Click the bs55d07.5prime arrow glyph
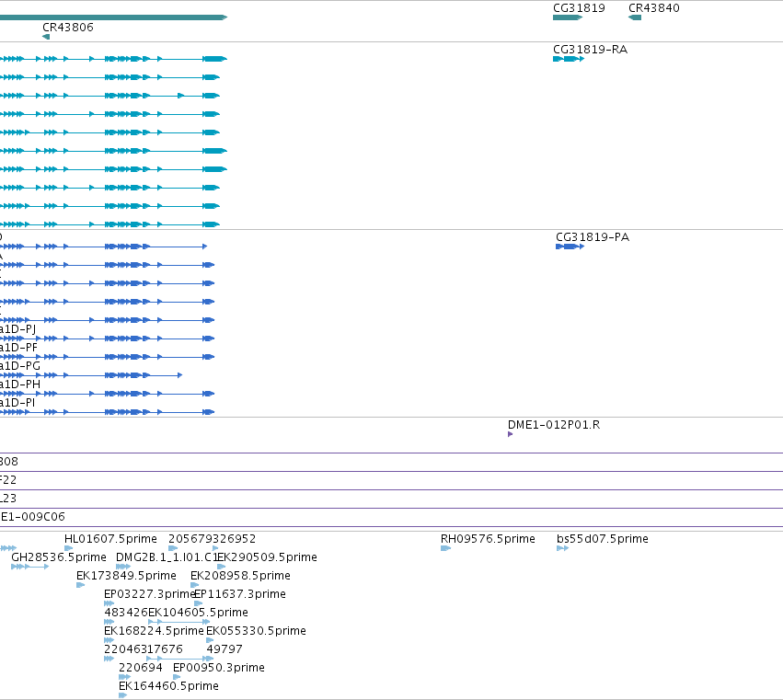The width and height of the screenshot is (783, 700). (x=563, y=548)
